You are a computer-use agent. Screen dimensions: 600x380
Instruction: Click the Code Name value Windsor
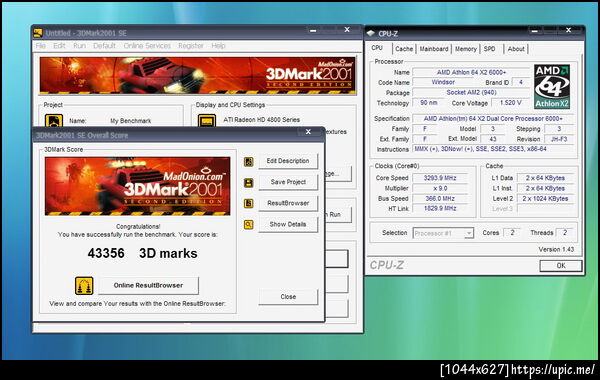pos(443,82)
